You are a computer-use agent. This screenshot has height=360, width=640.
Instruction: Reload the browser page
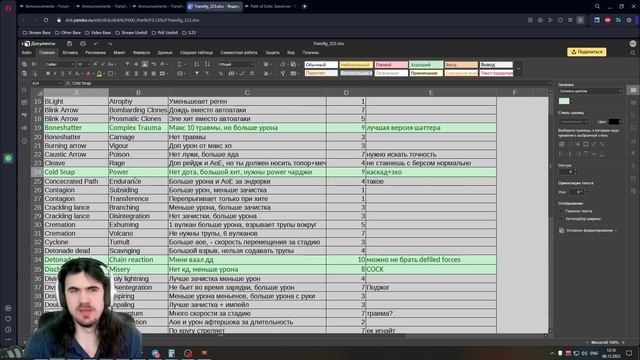pyautogui.click(x=46, y=20)
